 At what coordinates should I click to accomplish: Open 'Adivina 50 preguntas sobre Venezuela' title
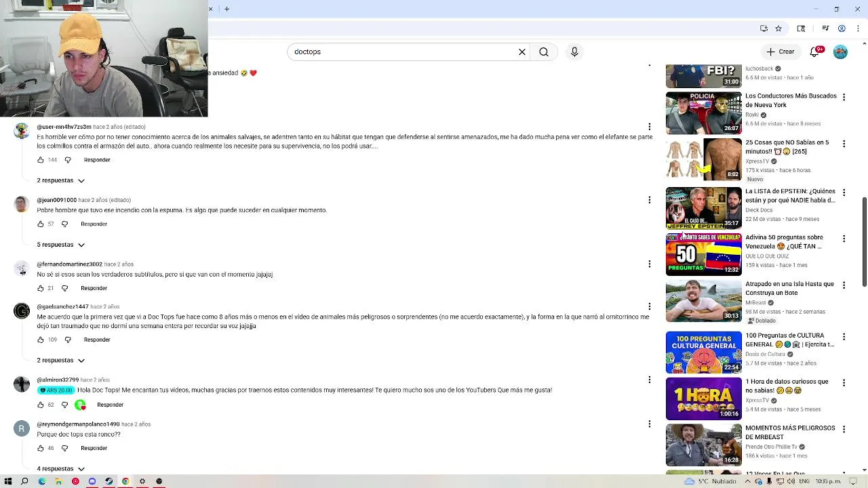[x=784, y=242]
